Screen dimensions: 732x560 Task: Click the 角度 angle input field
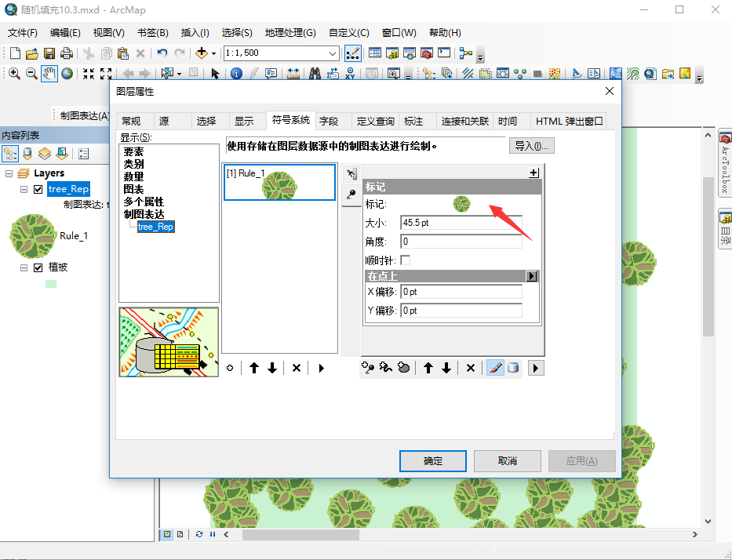click(x=461, y=242)
